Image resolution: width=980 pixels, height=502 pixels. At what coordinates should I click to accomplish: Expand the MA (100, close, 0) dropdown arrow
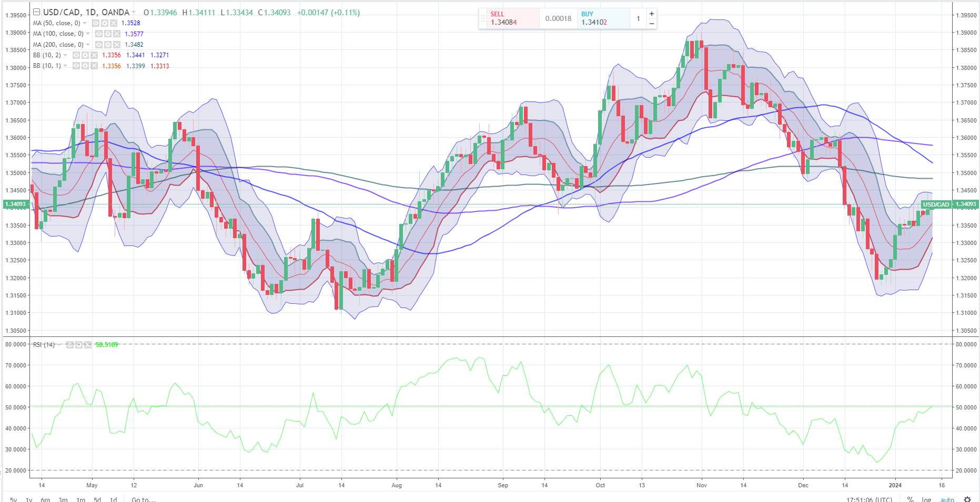88,34
